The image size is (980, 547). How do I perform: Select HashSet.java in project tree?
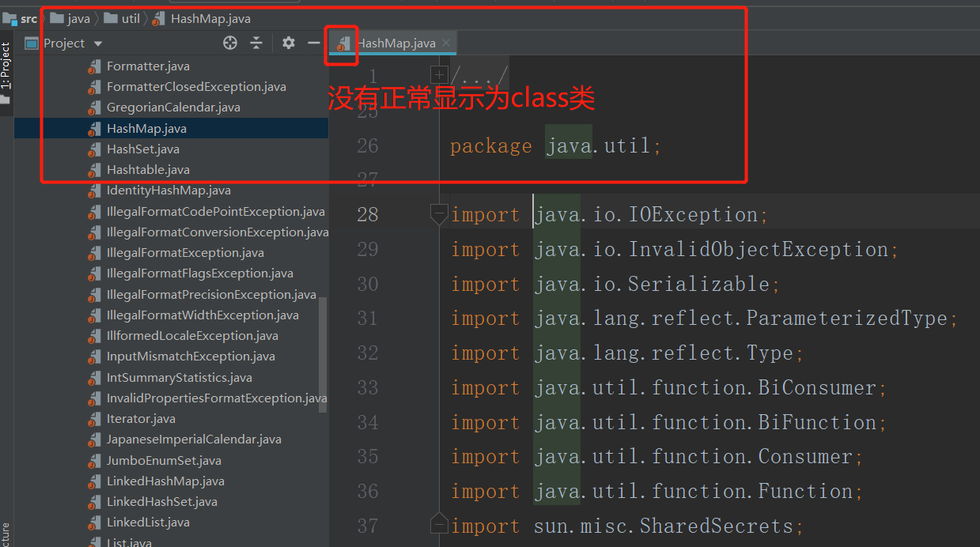click(143, 149)
